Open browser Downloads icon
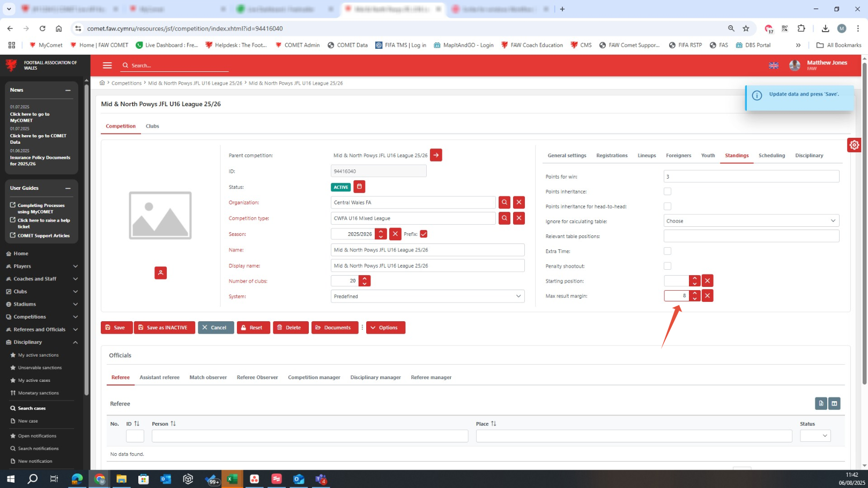Image resolution: width=868 pixels, height=488 pixels. coord(825,28)
